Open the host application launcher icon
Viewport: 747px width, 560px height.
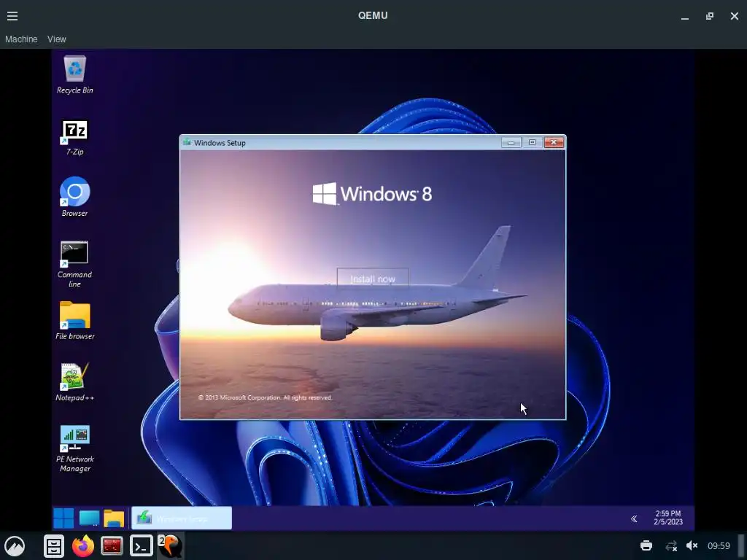(15, 545)
